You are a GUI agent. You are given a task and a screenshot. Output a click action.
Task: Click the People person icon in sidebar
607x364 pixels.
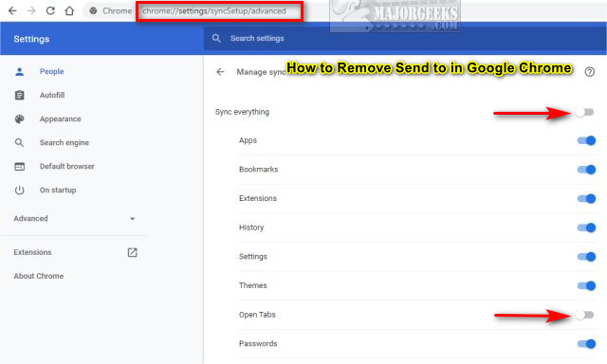(19, 71)
